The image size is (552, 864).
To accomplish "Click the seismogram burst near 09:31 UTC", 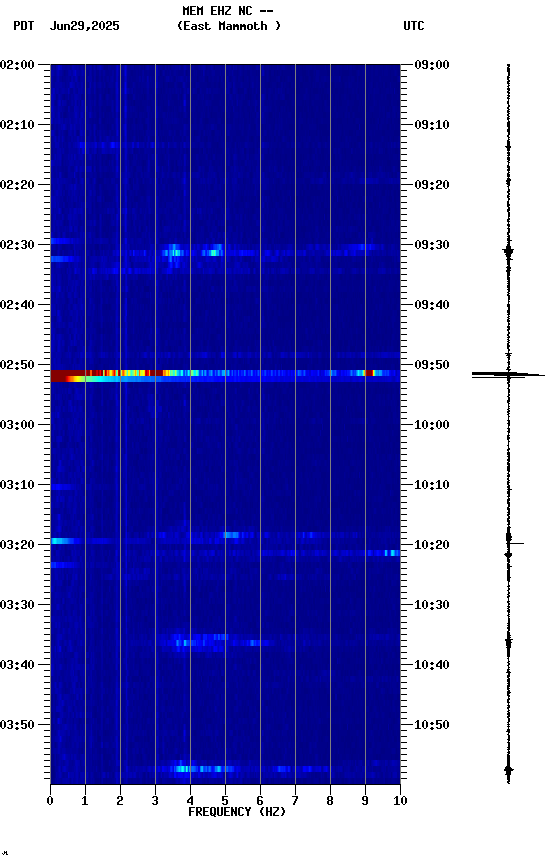I will pos(508,251).
